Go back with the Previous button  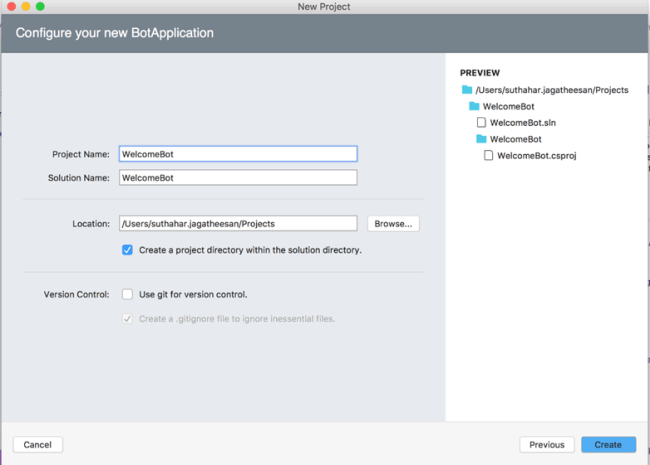(x=547, y=445)
